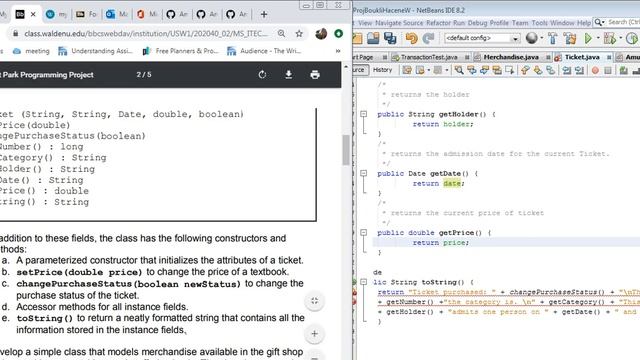Image resolution: width=640 pixels, height=360 pixels.
Task: Switch editor to History view
Action: [x=382, y=70]
